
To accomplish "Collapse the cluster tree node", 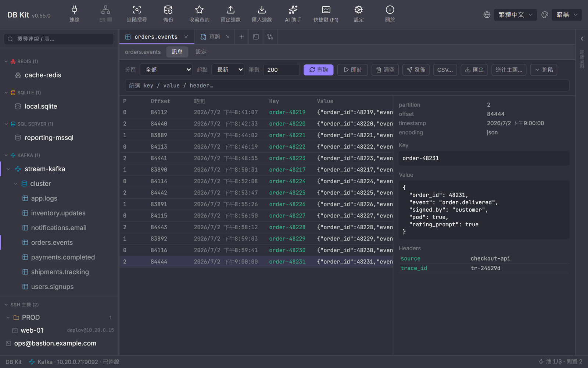I will (15, 184).
